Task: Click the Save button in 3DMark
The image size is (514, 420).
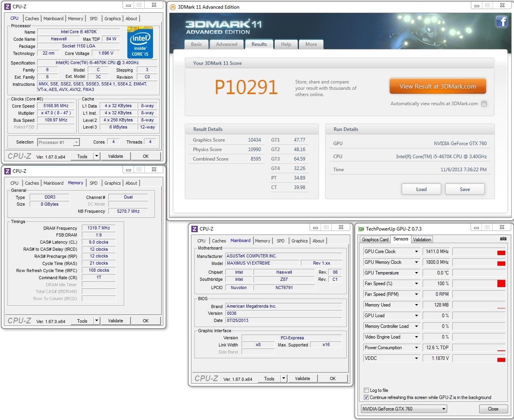Action: (465, 189)
